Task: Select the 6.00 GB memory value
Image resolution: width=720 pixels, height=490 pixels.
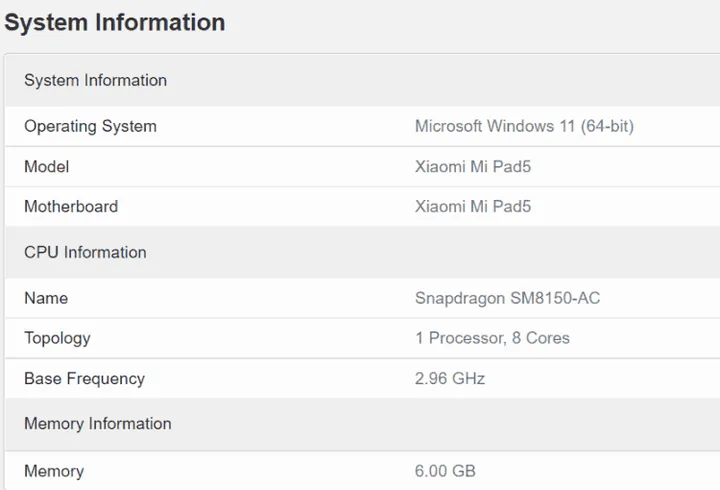Action: pyautogui.click(x=445, y=471)
